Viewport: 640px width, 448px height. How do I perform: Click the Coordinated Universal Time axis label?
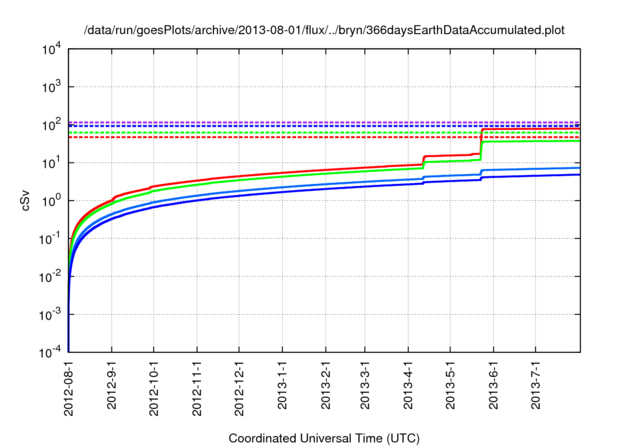click(x=324, y=438)
